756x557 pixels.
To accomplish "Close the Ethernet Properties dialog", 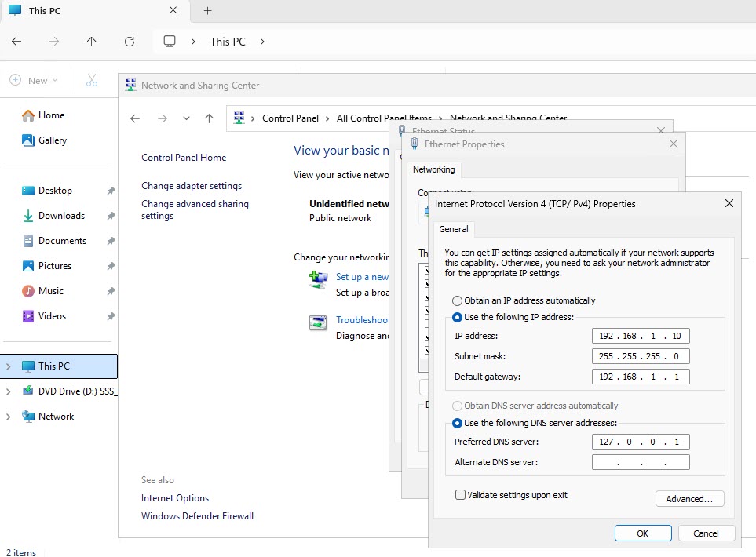I will pyautogui.click(x=674, y=144).
